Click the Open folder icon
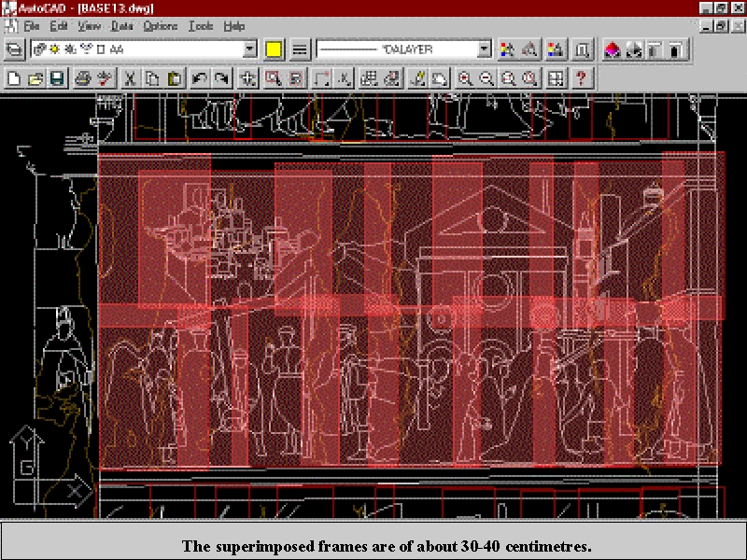Image resolution: width=747 pixels, height=560 pixels. pos(35,78)
